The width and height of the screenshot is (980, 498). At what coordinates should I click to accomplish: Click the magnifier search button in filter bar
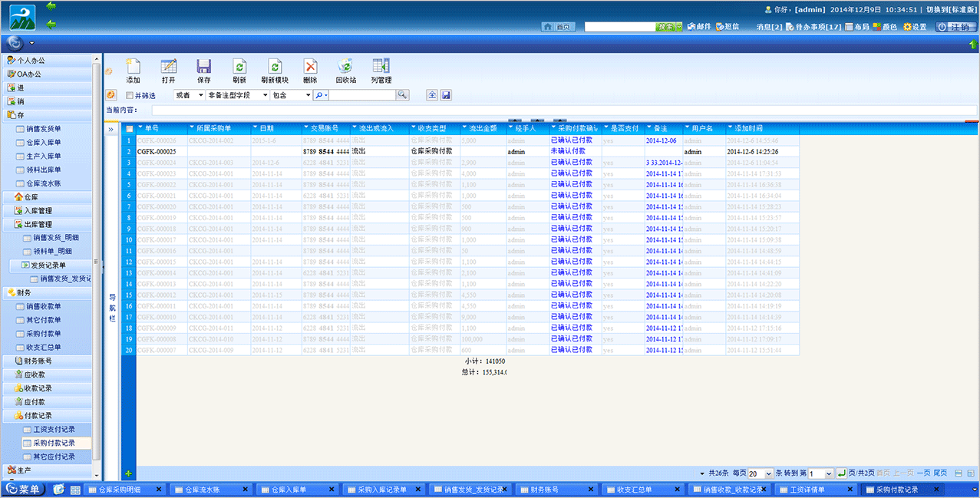[x=403, y=95]
